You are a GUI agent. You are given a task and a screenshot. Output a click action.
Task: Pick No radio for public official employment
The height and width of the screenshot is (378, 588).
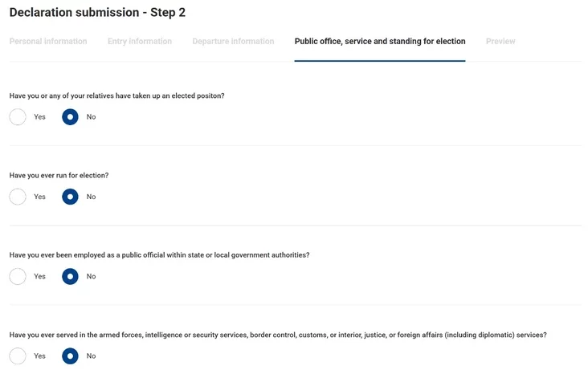tap(70, 277)
